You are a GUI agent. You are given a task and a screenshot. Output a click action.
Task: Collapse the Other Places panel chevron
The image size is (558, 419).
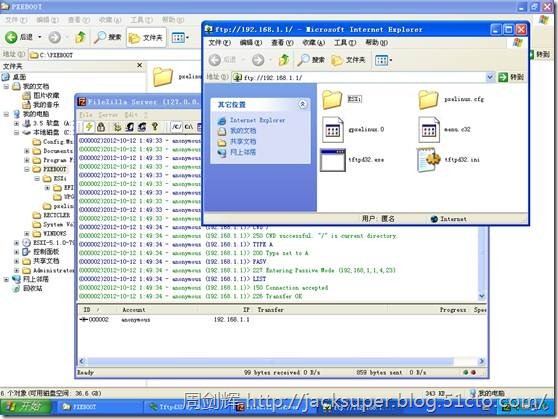tap(302, 104)
